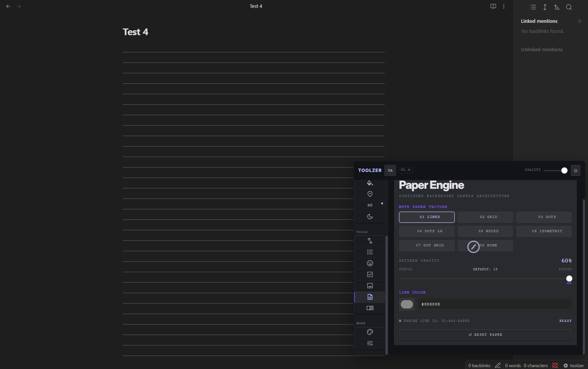Click the Reset Paper button

pyautogui.click(x=485, y=335)
